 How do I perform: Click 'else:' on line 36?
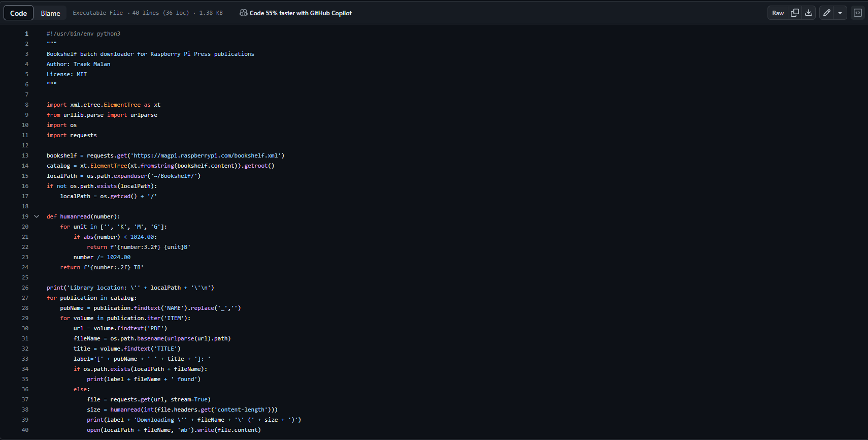tap(82, 389)
